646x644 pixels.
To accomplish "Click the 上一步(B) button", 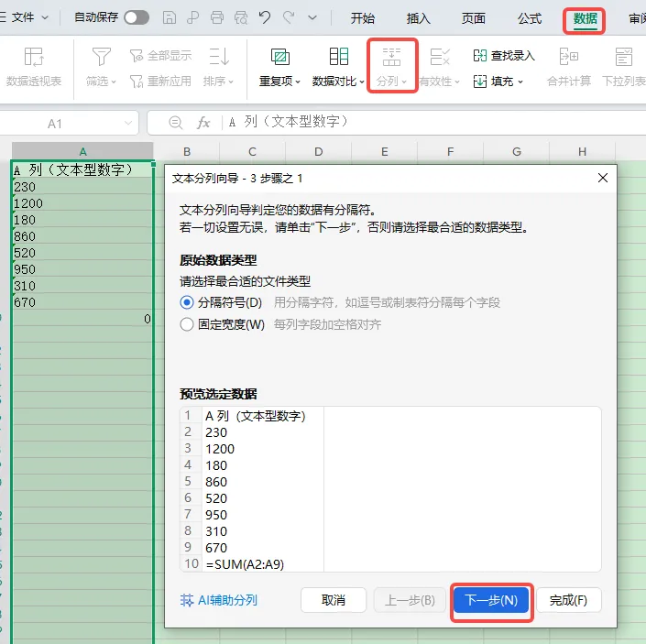I will [410, 600].
